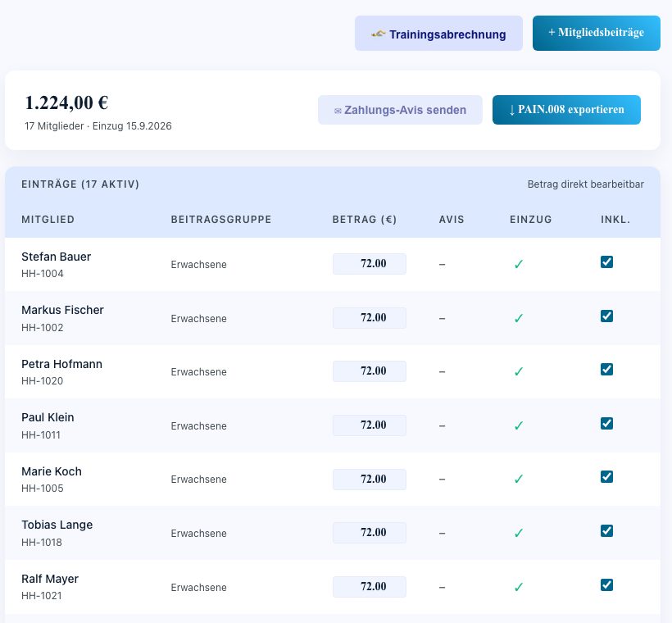
Task: Toggle Marie Koch's Inkl. checkbox
Action: coord(606,477)
